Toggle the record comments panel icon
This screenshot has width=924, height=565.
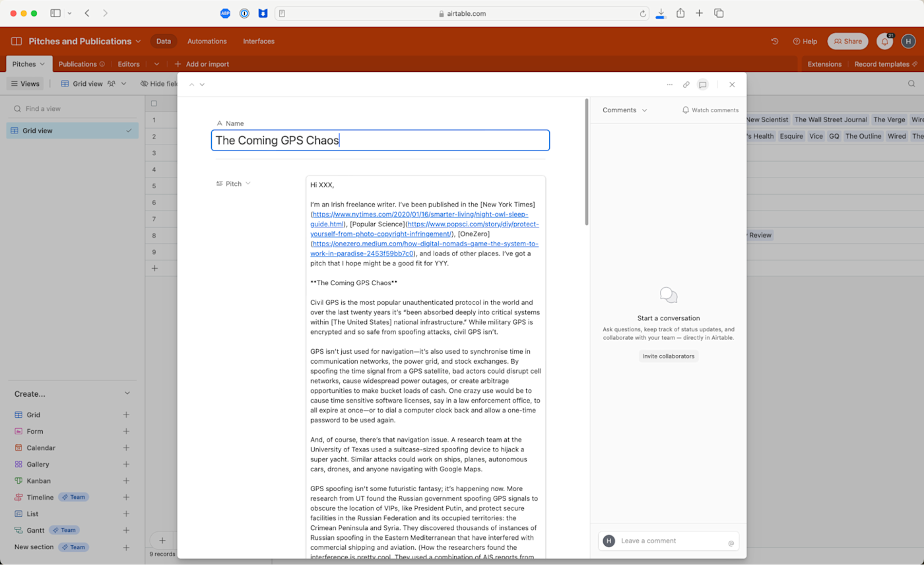703,84
